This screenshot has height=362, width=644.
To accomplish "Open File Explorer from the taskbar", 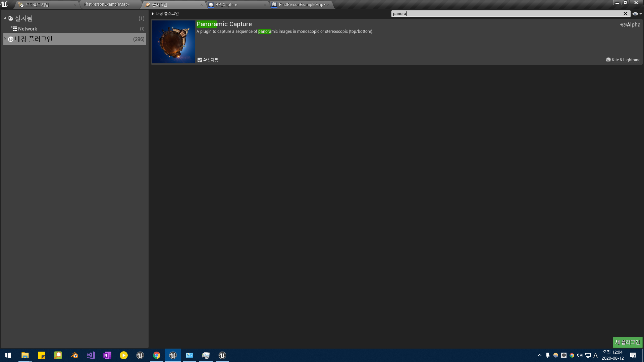I will pos(25,355).
